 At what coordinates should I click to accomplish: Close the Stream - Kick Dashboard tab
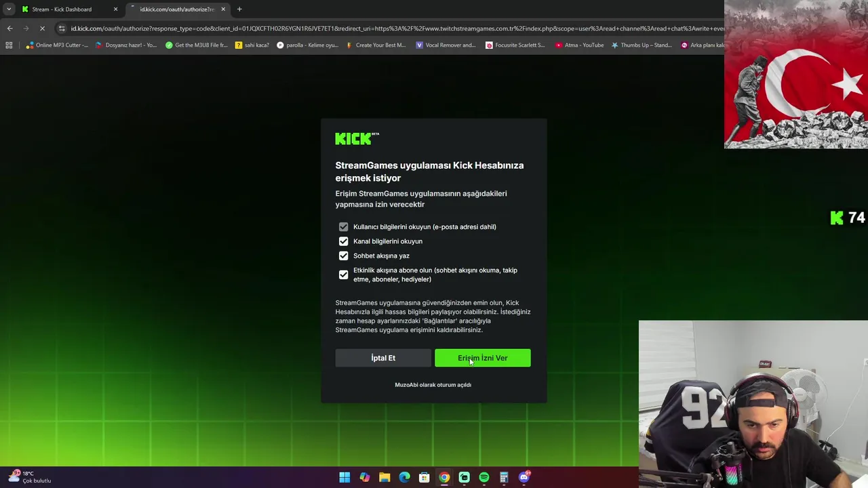coord(115,9)
